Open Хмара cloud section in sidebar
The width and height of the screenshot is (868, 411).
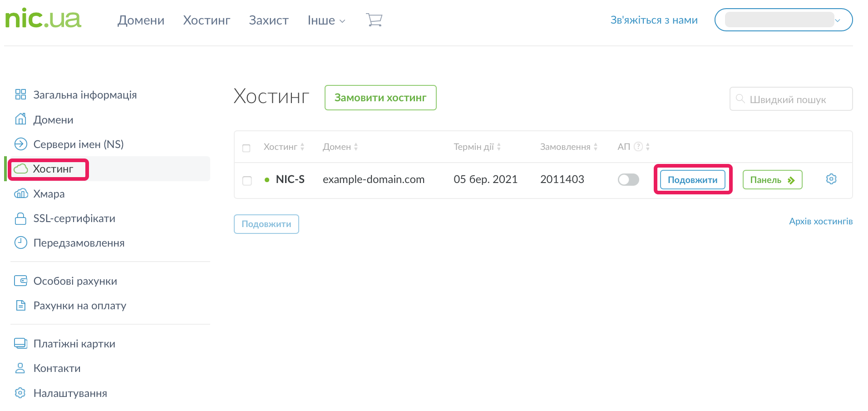49,194
